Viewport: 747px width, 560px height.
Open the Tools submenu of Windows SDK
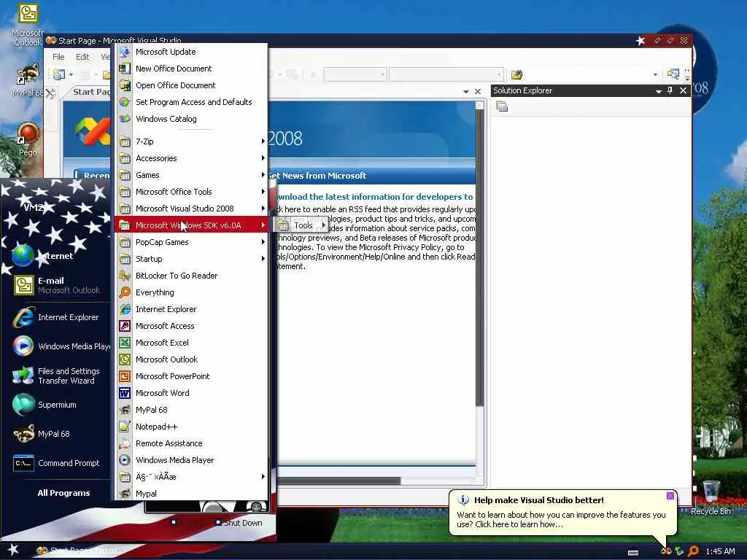(x=301, y=225)
